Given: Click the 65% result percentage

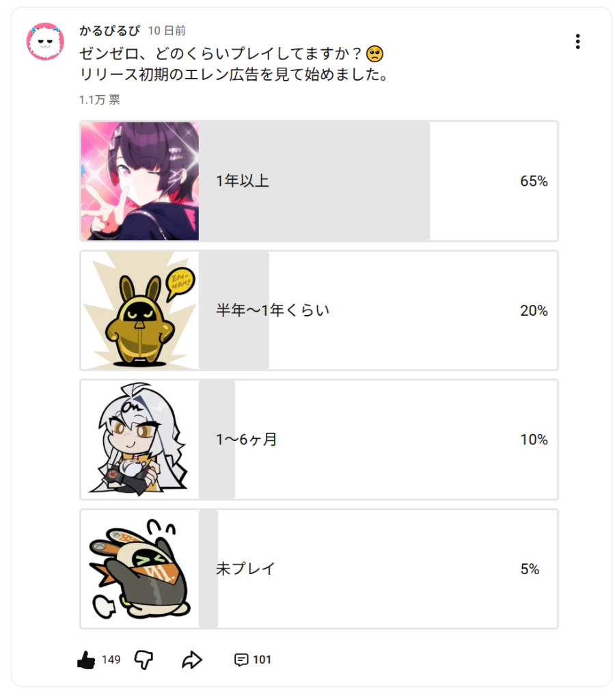Looking at the screenshot, I should [x=534, y=181].
